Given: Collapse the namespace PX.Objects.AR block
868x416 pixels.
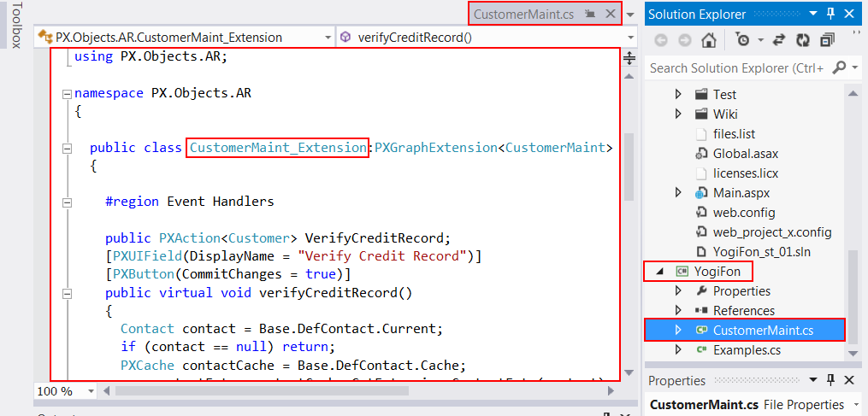Looking at the screenshot, I should [x=67, y=94].
